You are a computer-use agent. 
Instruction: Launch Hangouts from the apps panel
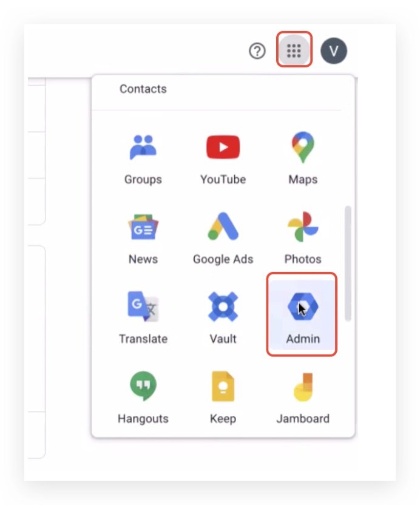(143, 386)
